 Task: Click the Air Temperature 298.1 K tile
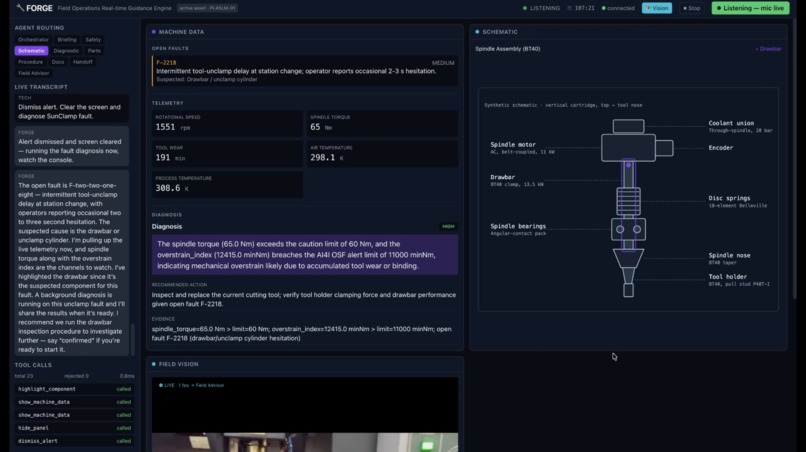382,154
